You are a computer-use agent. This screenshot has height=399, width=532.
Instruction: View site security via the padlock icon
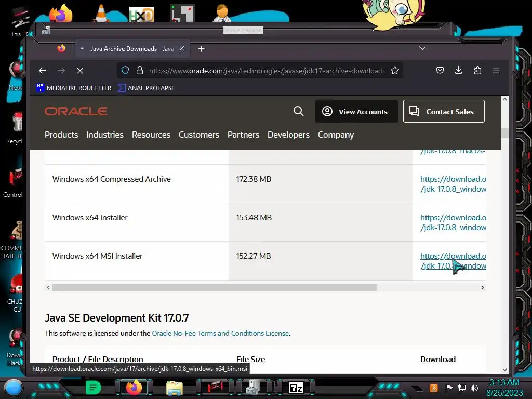tap(139, 70)
